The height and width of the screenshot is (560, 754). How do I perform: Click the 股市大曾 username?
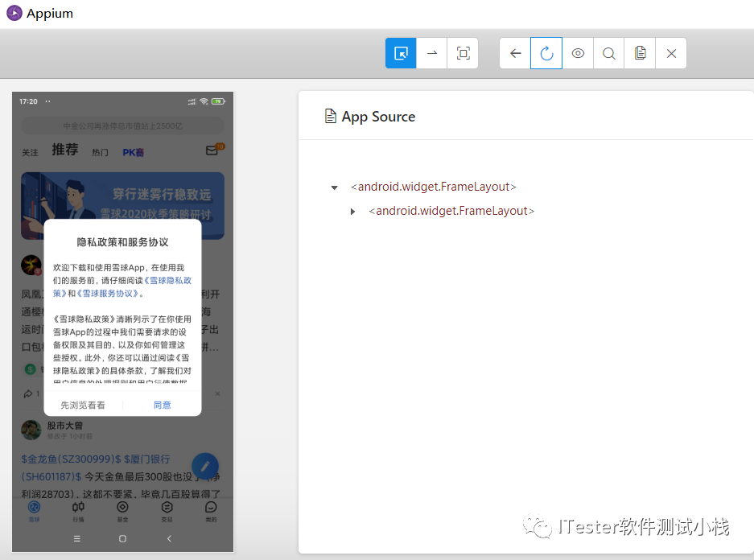click(65, 426)
